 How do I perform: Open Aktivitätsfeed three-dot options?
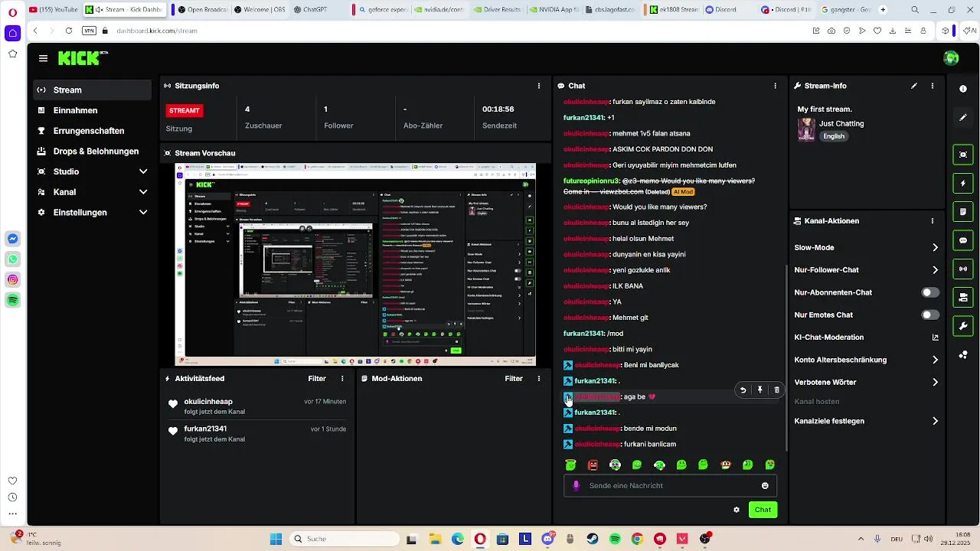[x=342, y=378]
